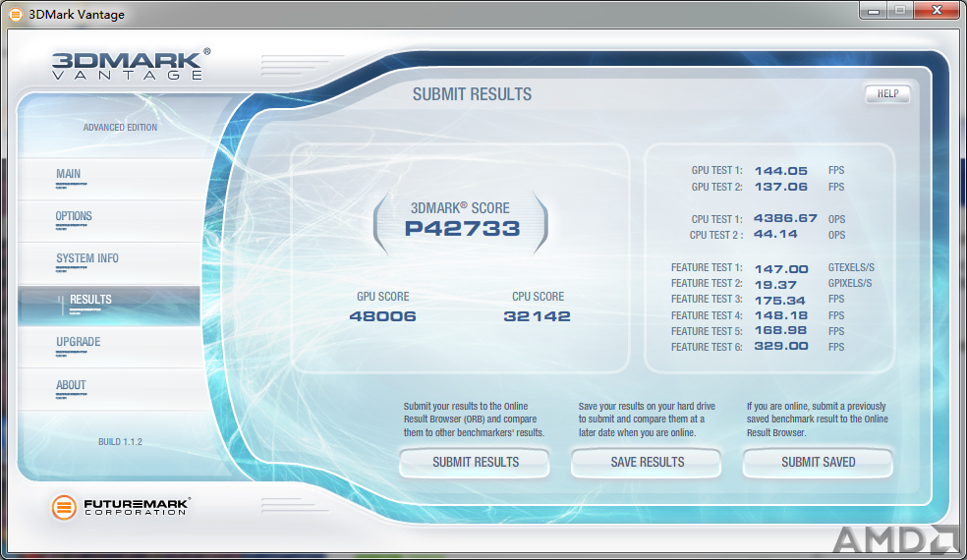Open the MAIN section in sidebar
Viewport: 967px width, 560px height.
click(x=108, y=179)
